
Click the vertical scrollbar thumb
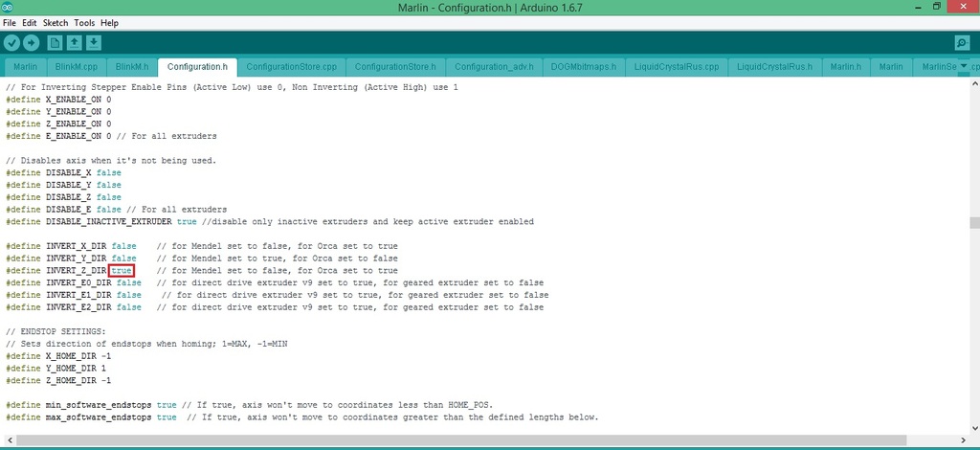click(973, 223)
